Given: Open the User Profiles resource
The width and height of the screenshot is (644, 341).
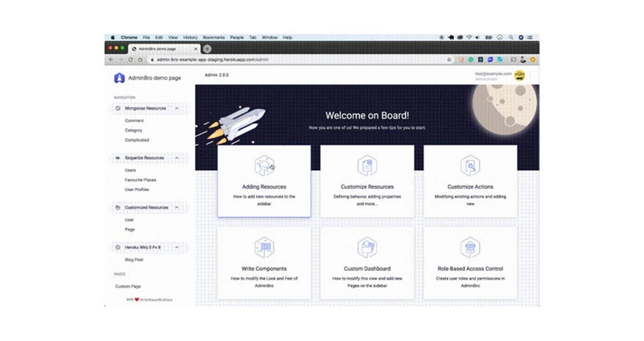Looking at the screenshot, I should coord(137,189).
